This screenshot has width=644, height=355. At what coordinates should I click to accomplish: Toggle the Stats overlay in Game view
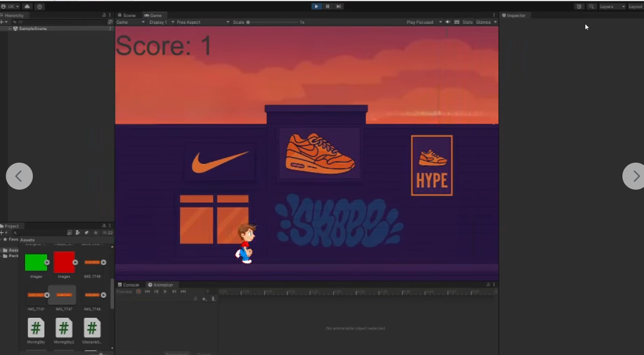tap(468, 22)
